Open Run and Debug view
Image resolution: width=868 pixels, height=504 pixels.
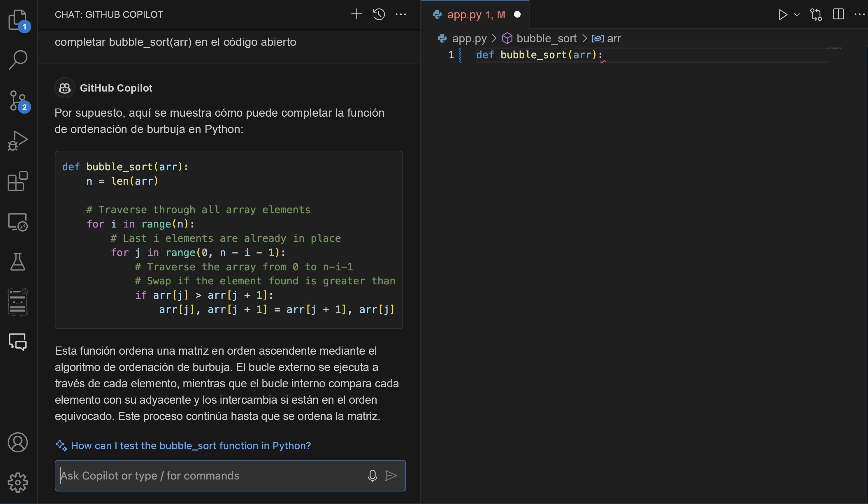click(x=17, y=141)
